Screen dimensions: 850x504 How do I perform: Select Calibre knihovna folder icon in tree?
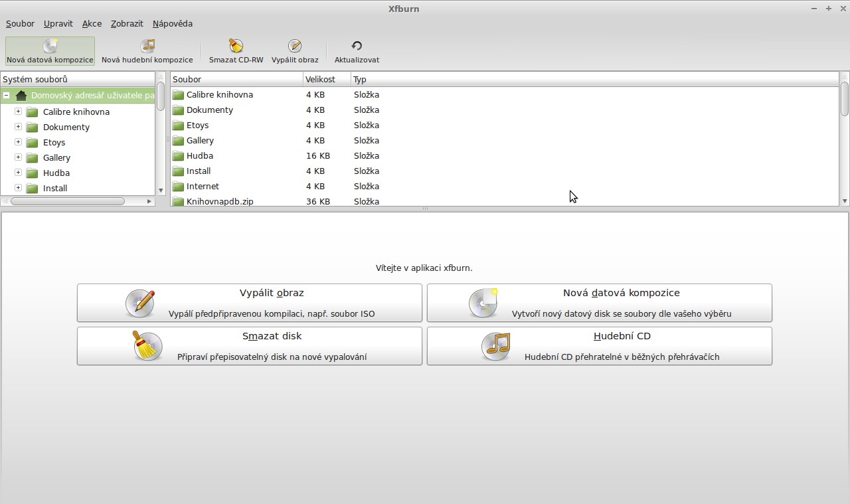coord(32,112)
